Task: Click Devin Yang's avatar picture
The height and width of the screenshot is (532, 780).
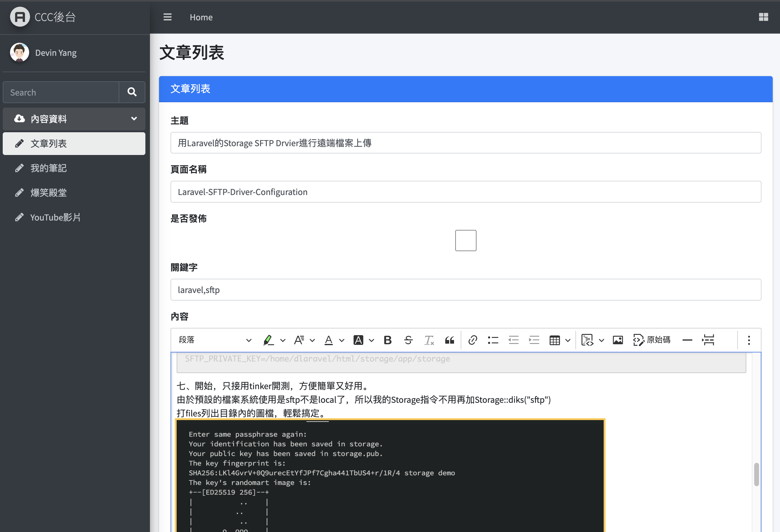Action: pyautogui.click(x=19, y=53)
